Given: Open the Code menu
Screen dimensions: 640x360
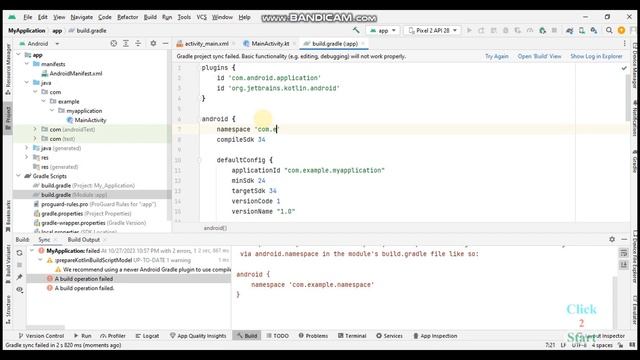Looking at the screenshot, I should pyautogui.click(x=104, y=17).
